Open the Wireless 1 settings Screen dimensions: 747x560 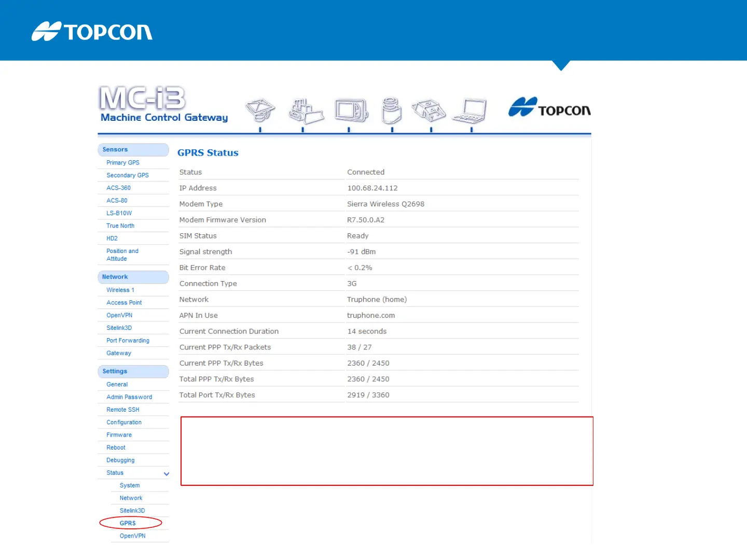pos(120,290)
